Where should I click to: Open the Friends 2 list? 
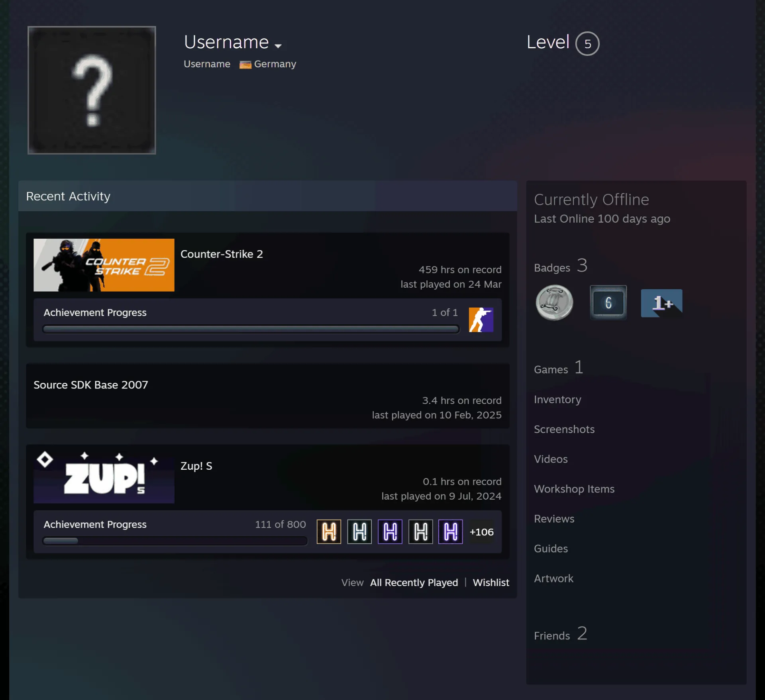pyautogui.click(x=561, y=634)
